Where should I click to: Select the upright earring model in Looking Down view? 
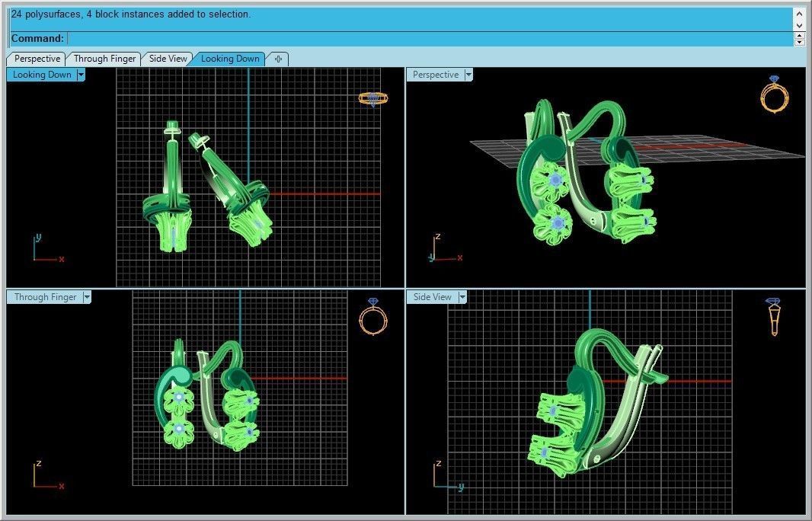(168, 187)
